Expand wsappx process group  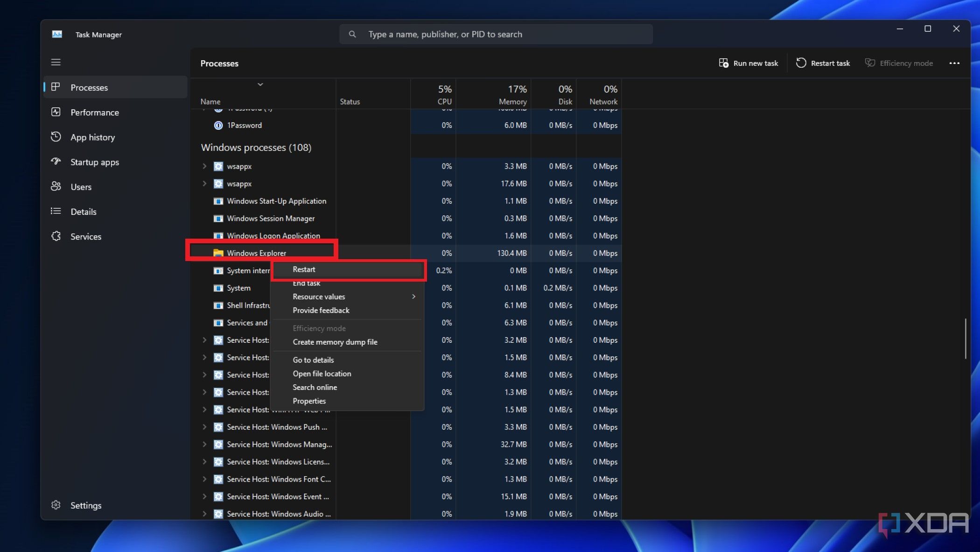[204, 166]
